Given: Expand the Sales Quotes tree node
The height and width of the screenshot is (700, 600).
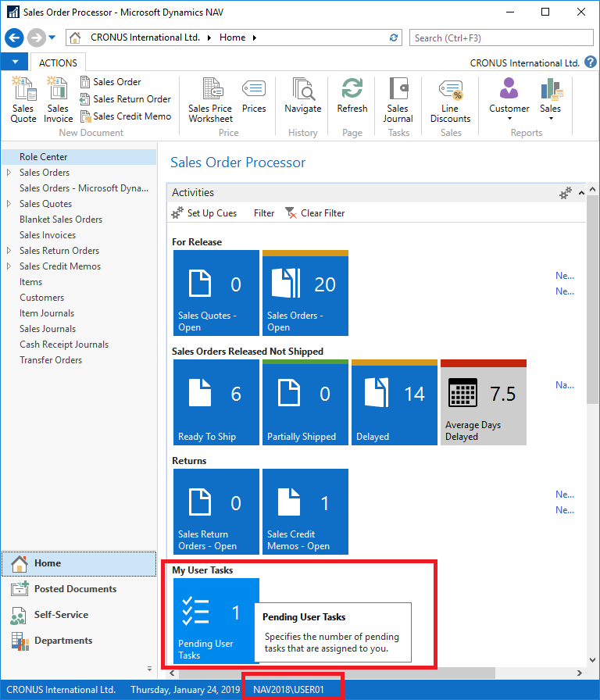Looking at the screenshot, I should [x=9, y=204].
